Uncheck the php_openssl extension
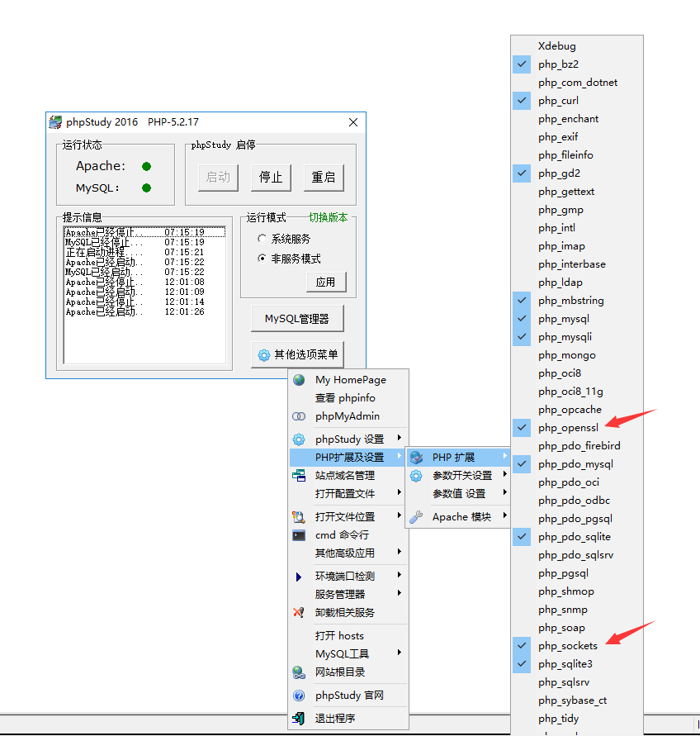 click(570, 428)
